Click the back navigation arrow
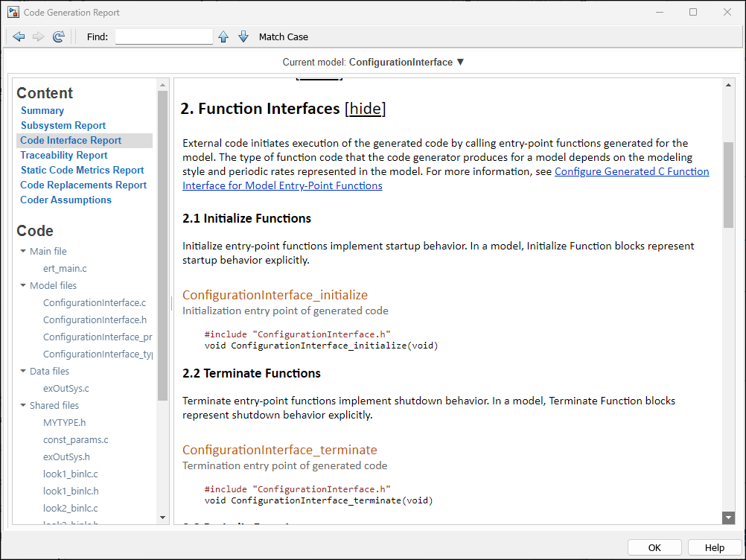The width and height of the screenshot is (746, 560). coord(19,36)
